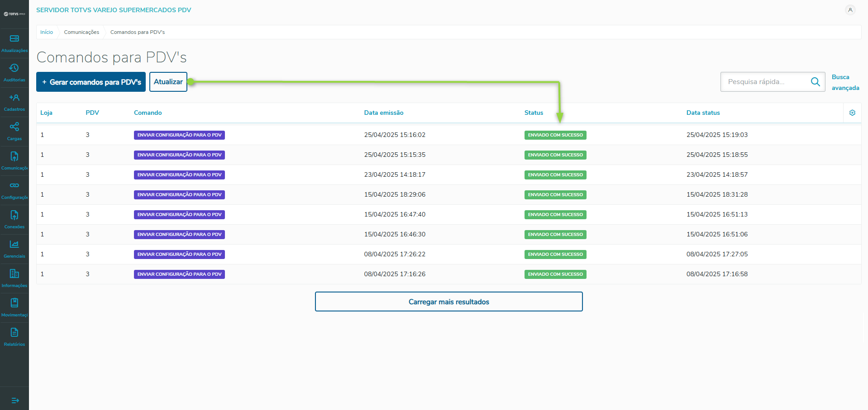This screenshot has width=868, height=410.
Task: Open the Auditorias sidebar menu
Action: 14,73
